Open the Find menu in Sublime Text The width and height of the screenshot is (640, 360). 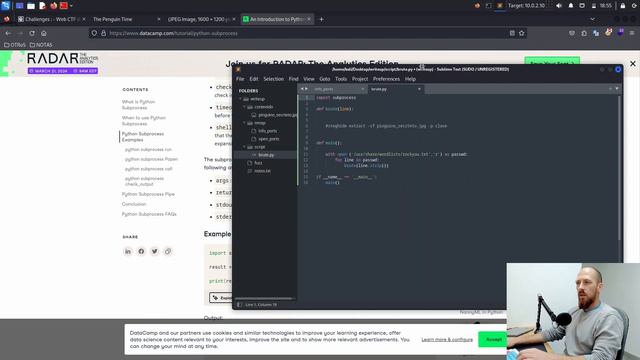coord(293,79)
